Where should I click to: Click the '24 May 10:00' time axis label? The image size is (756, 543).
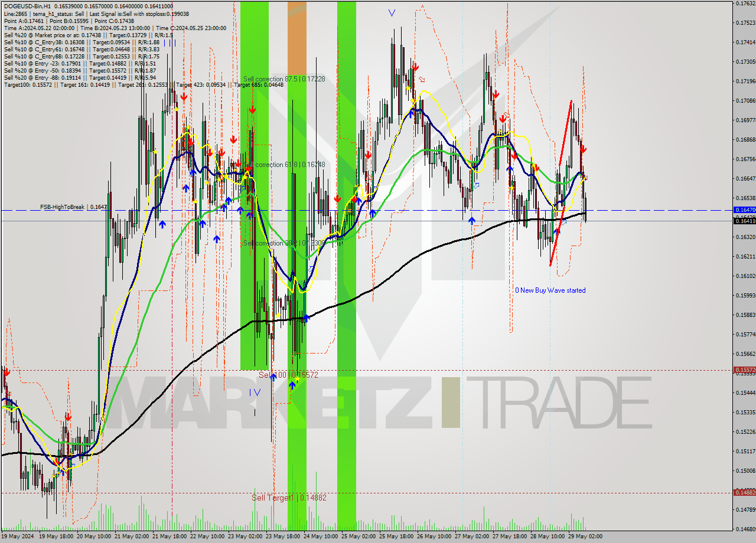pyautogui.click(x=320, y=537)
